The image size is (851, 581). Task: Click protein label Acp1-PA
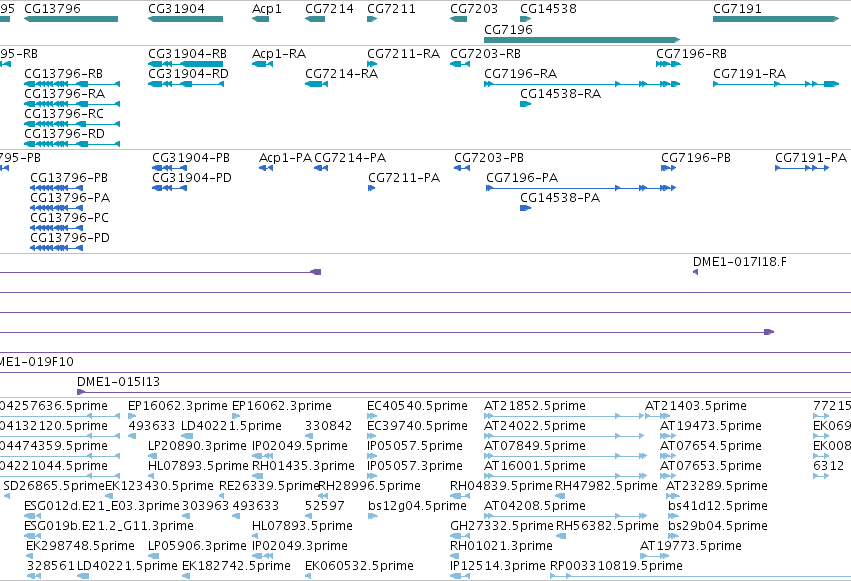pyautogui.click(x=285, y=158)
